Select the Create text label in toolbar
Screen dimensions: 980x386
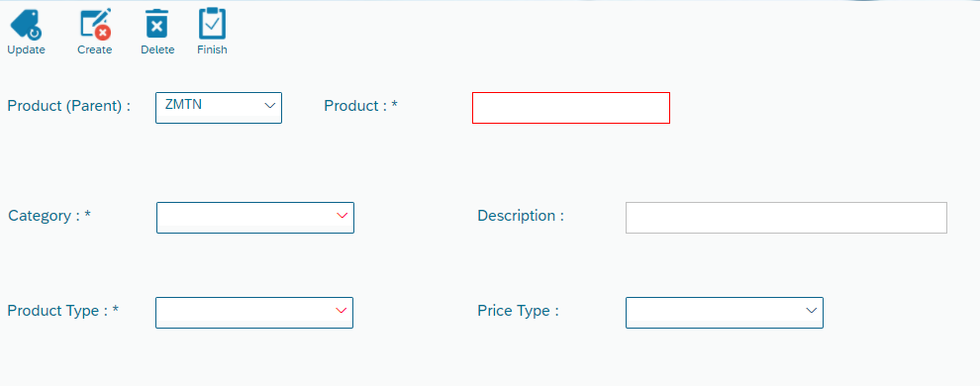[x=94, y=49]
